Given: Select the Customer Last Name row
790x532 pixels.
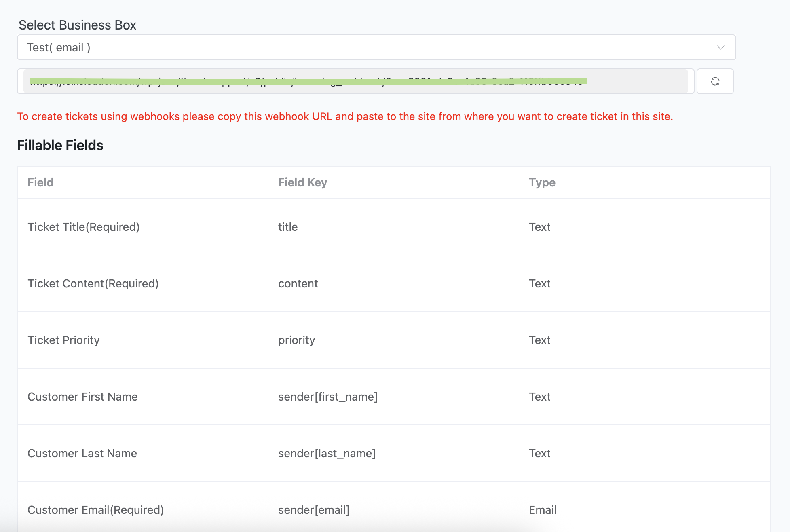Looking at the screenshot, I should click(82, 453).
